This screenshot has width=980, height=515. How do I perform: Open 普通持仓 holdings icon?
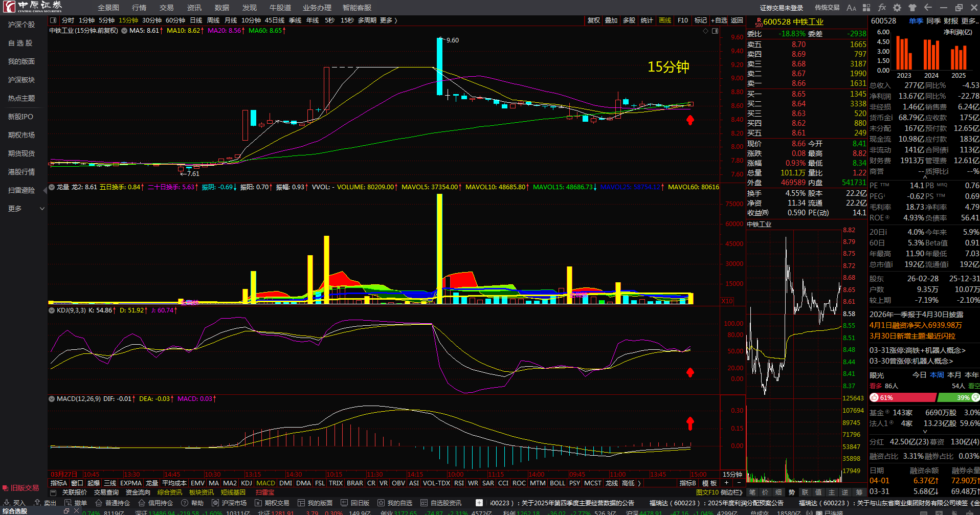click(99, 503)
